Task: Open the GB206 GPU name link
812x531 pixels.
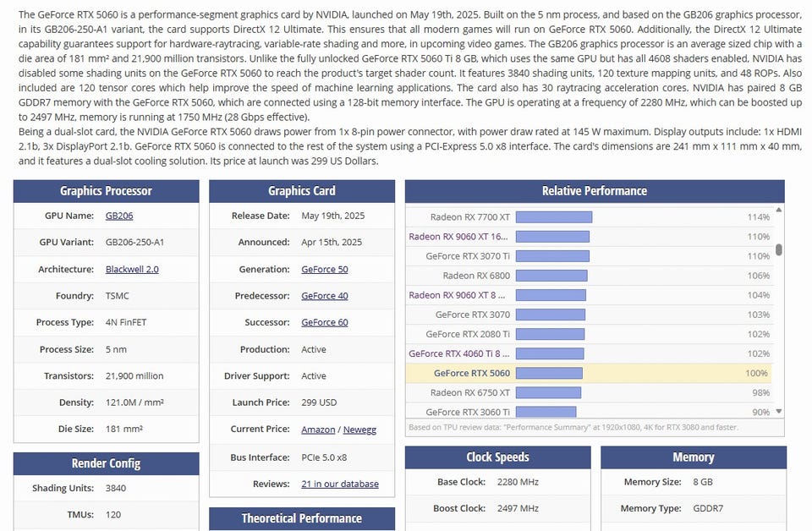Action: [x=119, y=216]
